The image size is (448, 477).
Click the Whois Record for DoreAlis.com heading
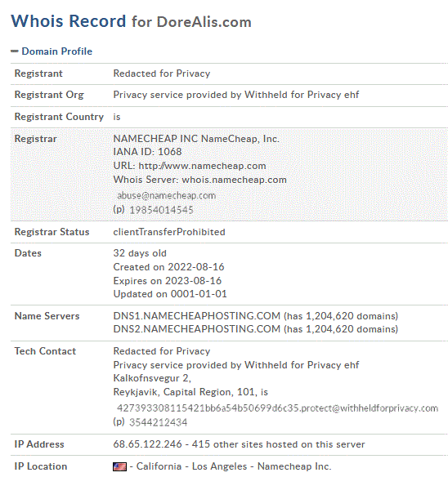pos(132,21)
